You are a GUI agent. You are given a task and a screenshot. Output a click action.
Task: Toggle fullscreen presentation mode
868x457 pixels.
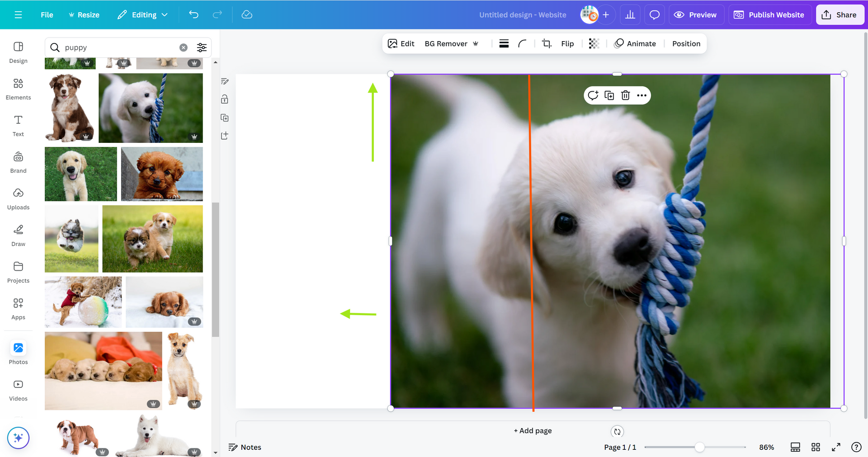pyautogui.click(x=836, y=447)
